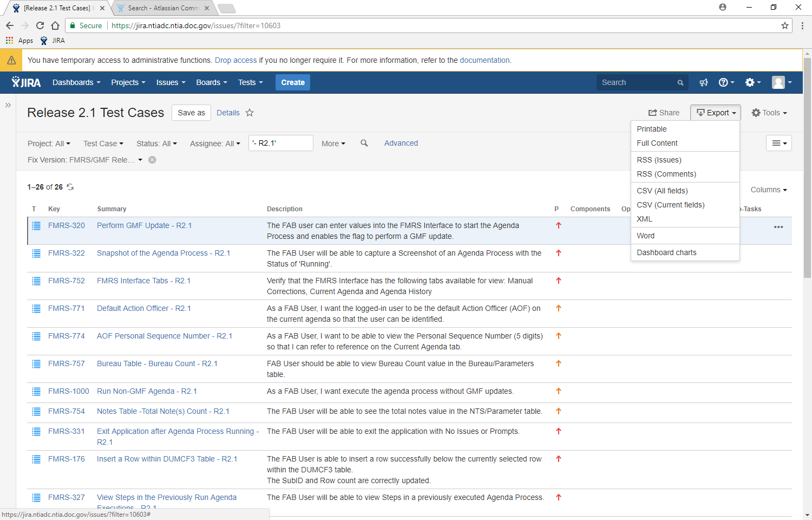Bookmark this page with the star icon
The height and width of the screenshot is (520, 812).
tap(784, 25)
